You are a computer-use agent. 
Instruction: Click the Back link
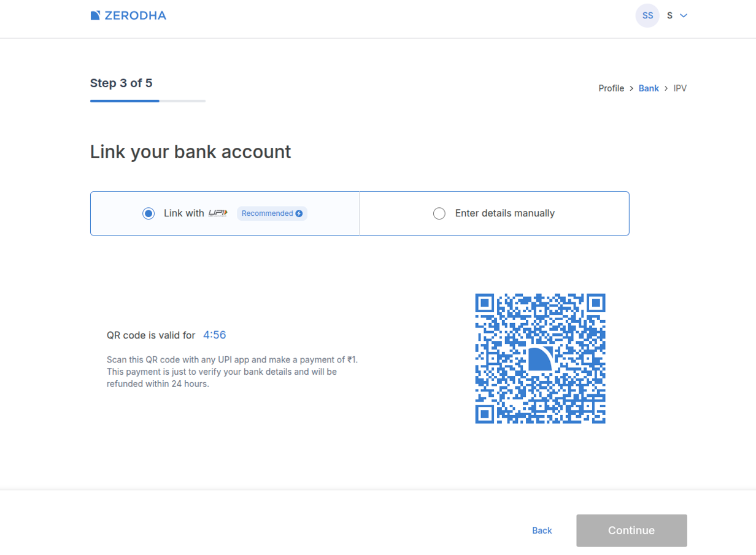coord(542,530)
